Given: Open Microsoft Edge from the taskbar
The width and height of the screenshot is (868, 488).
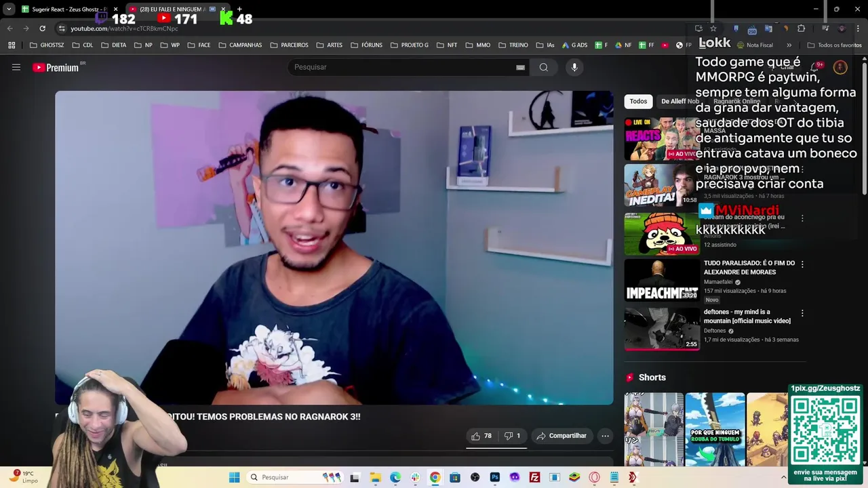Looking at the screenshot, I should click(x=395, y=477).
